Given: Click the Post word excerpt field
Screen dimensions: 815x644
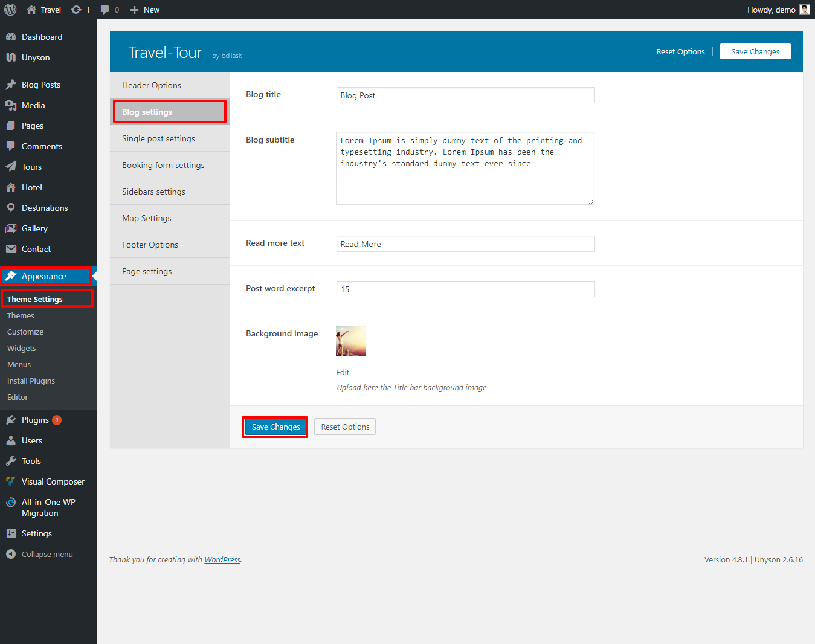Looking at the screenshot, I should pos(465,289).
